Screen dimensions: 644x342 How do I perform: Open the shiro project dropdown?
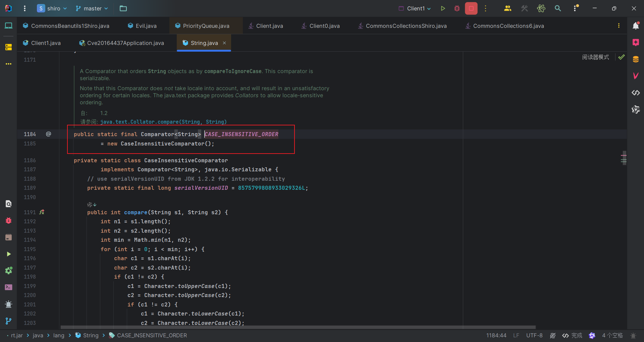pos(52,8)
